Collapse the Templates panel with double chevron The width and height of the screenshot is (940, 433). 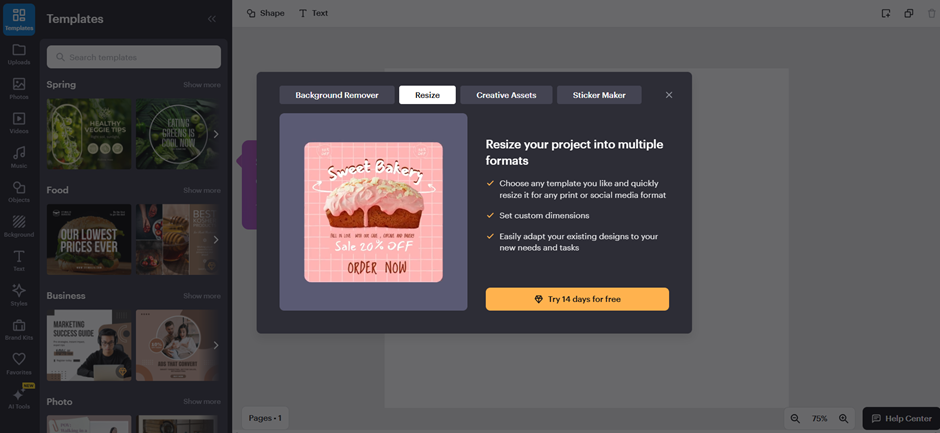(x=211, y=19)
